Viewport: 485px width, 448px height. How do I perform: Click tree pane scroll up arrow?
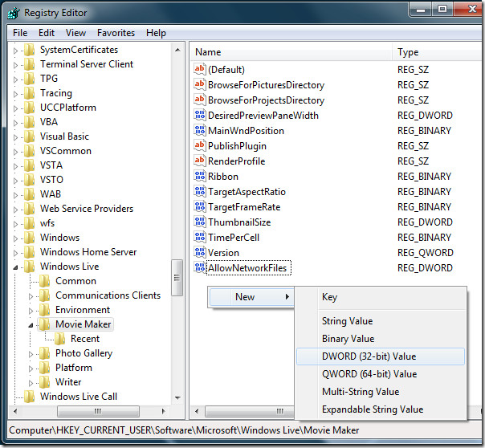tap(177, 50)
